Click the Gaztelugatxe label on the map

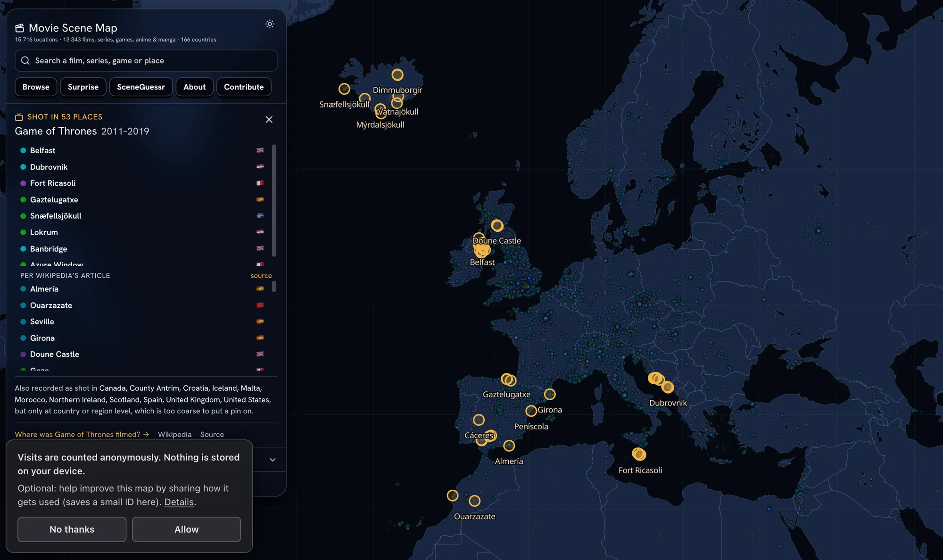click(x=506, y=395)
